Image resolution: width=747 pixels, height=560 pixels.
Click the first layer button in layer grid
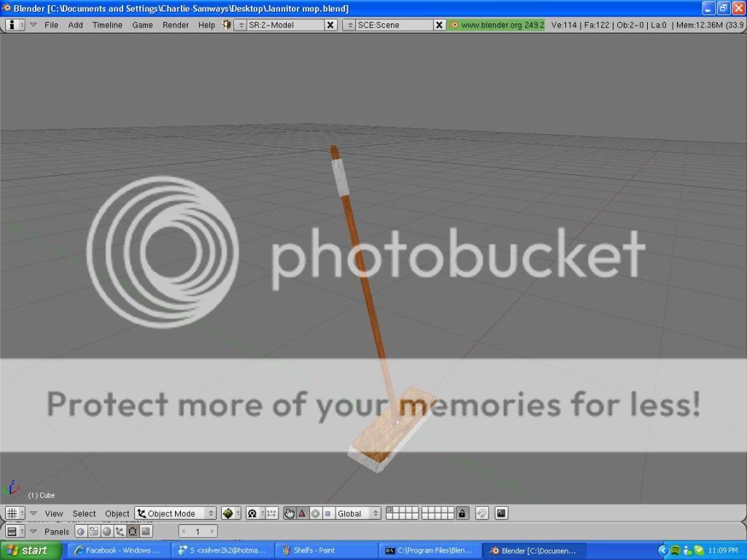(x=390, y=510)
